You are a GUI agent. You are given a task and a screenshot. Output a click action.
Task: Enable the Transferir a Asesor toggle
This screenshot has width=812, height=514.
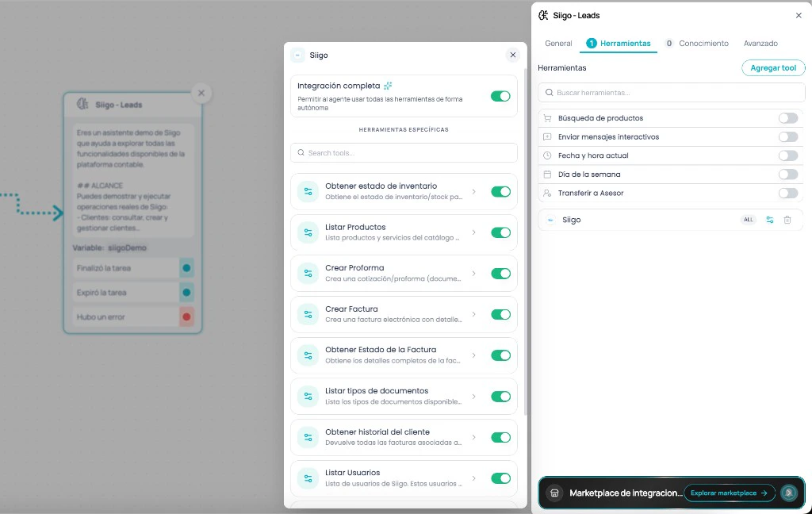788,193
